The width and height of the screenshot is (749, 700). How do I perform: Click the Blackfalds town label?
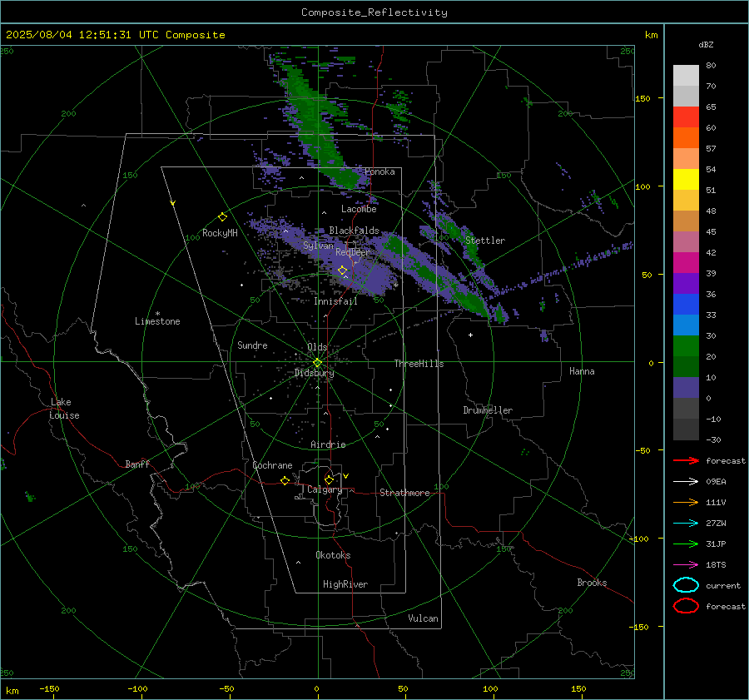coord(354,231)
